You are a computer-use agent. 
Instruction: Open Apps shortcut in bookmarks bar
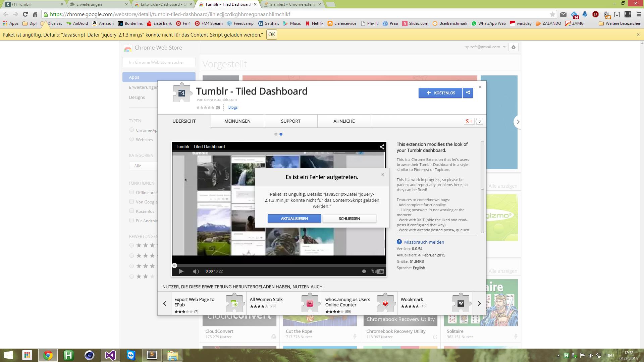pyautogui.click(x=10, y=23)
